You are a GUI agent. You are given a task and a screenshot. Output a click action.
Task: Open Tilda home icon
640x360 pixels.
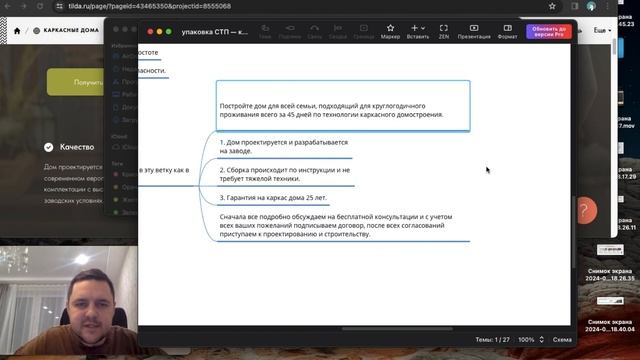17,31
